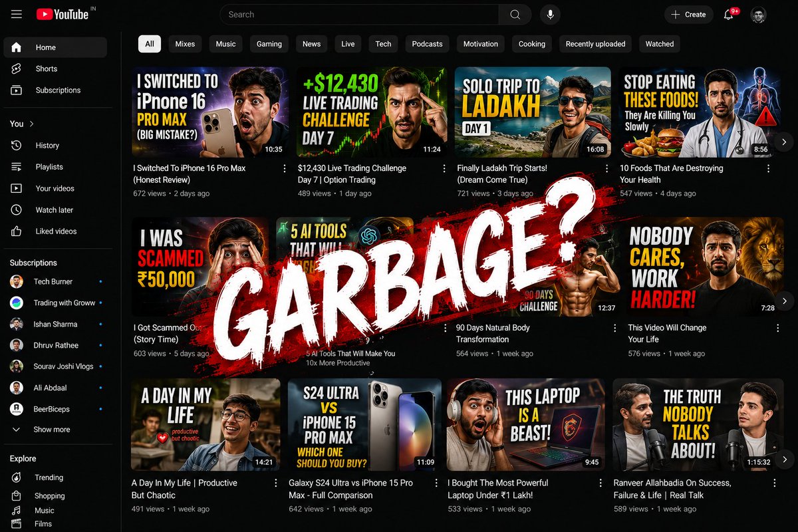The height and width of the screenshot is (532, 798).
Task: Select the All filter chip
Action: coord(150,44)
